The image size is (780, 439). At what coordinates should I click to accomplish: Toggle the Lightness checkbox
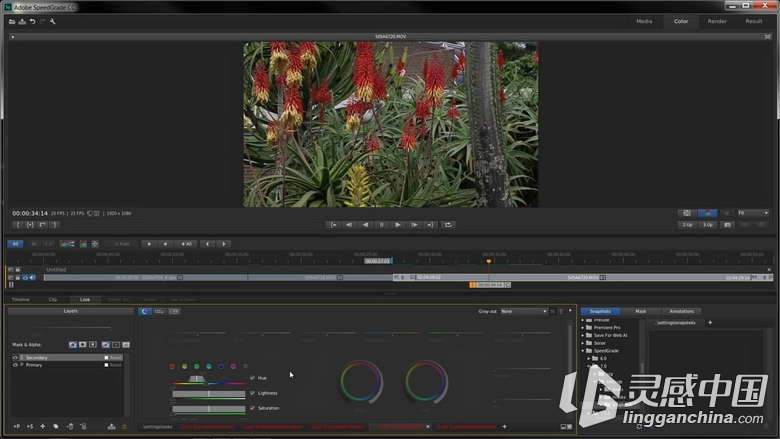coord(252,393)
